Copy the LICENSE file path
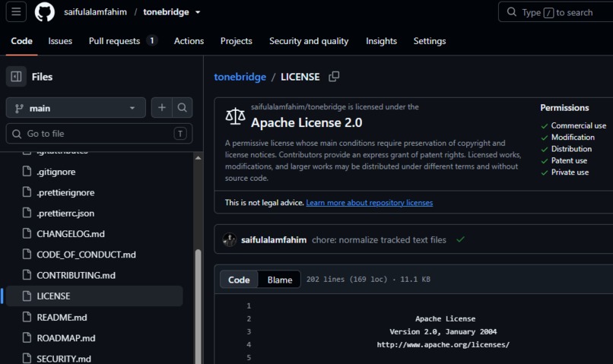Screen dimensions: 613x364 tap(334, 77)
